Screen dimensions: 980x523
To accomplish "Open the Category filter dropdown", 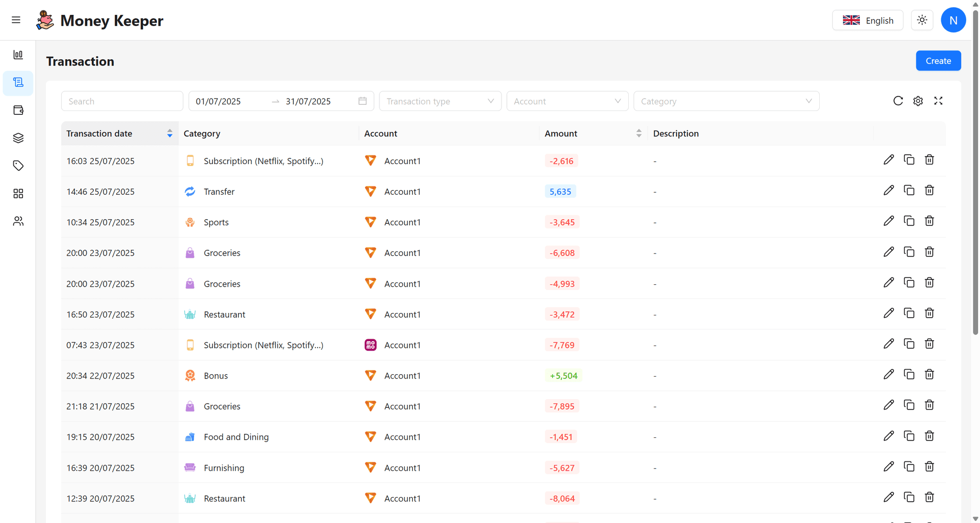I will coord(726,101).
